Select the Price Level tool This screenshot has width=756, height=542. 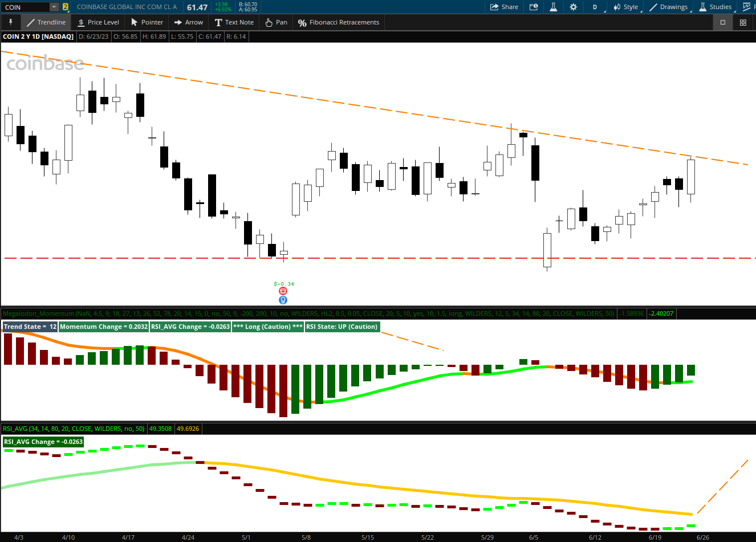98,22
